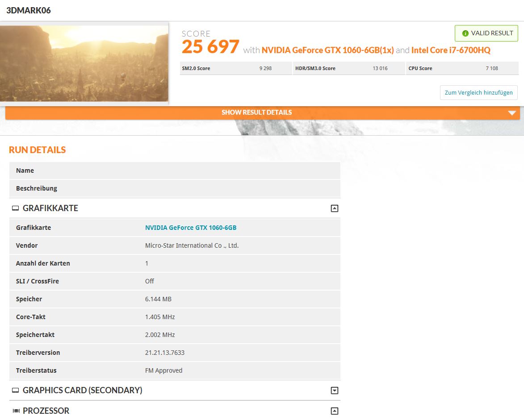Collapse the GRAFIKKARTE section arrow

[334, 208]
